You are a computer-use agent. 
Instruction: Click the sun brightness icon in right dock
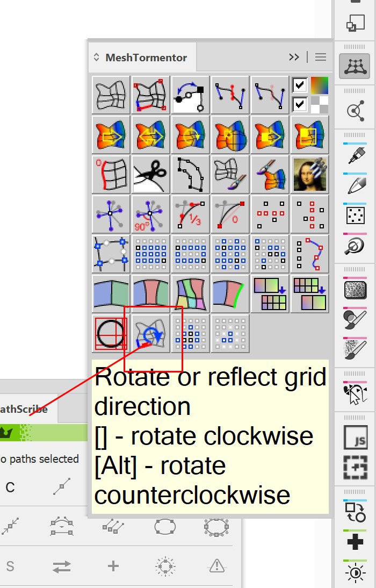355,573
